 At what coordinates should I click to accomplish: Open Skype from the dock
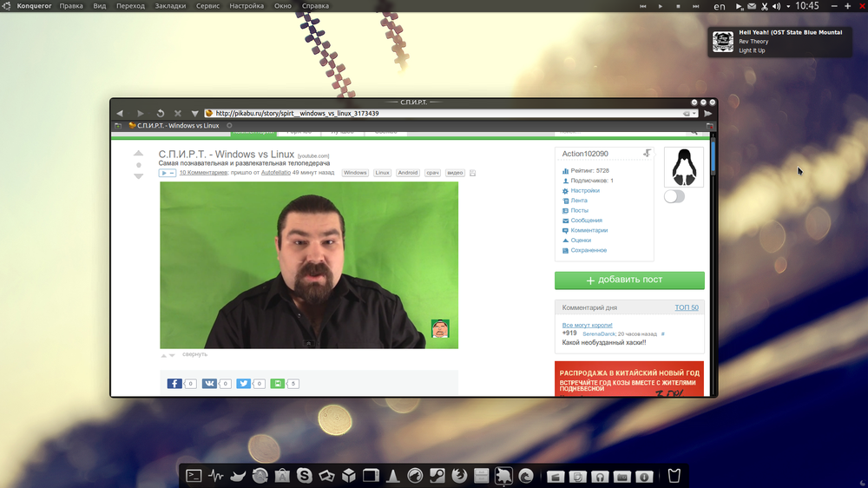(305, 476)
